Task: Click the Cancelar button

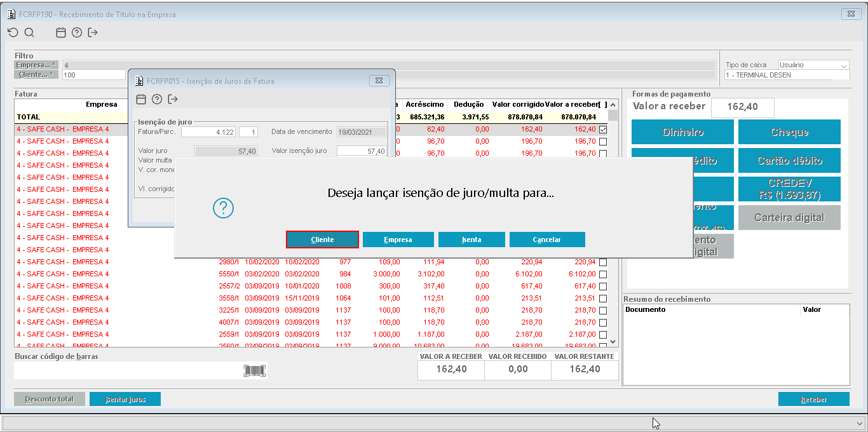Action: [x=547, y=240]
